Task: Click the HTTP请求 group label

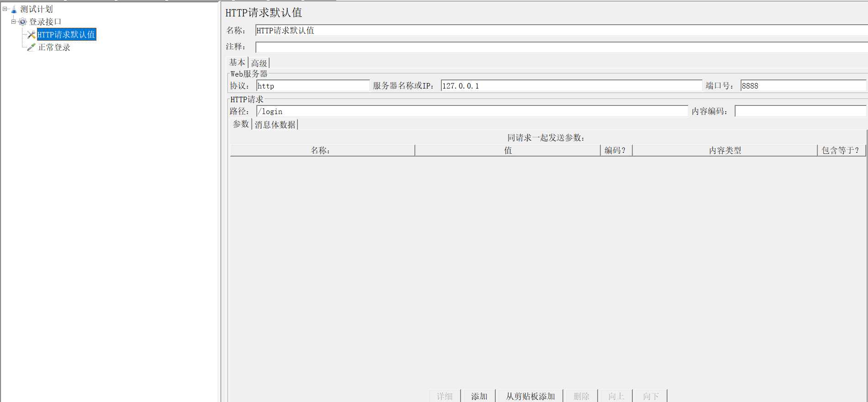Action: click(247, 99)
